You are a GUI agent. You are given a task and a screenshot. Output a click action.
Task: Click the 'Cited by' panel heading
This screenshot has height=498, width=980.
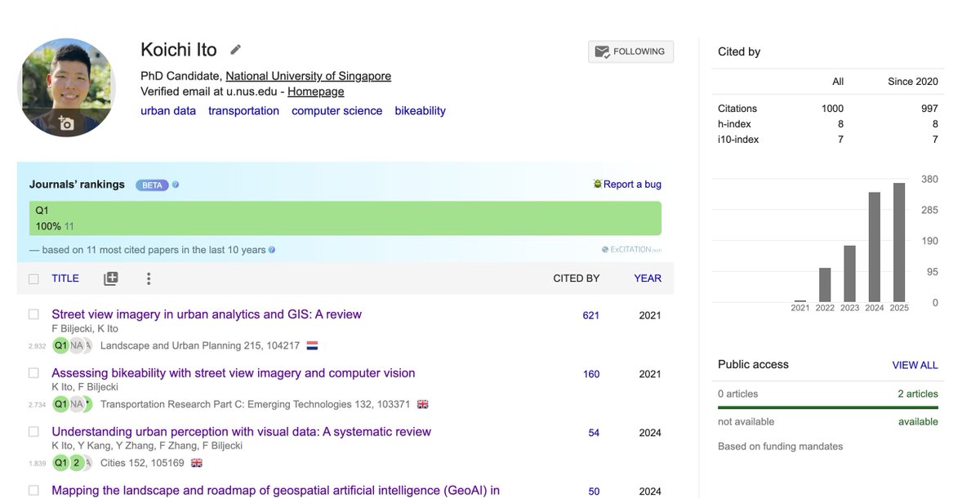point(739,51)
